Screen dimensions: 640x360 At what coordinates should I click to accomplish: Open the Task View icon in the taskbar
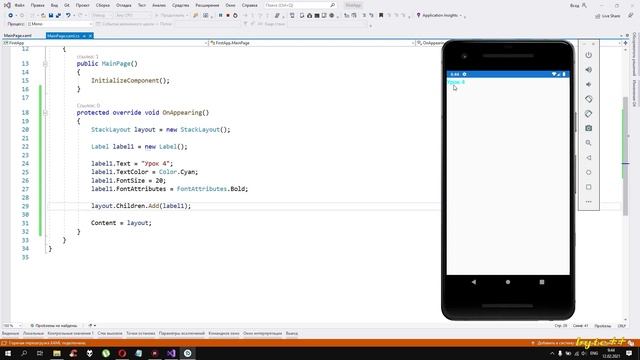point(40,353)
